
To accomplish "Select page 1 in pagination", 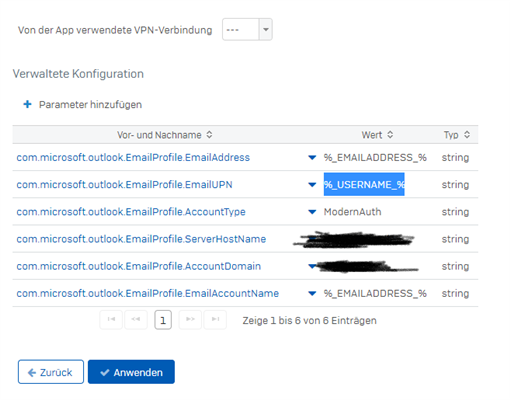I will coord(163,320).
